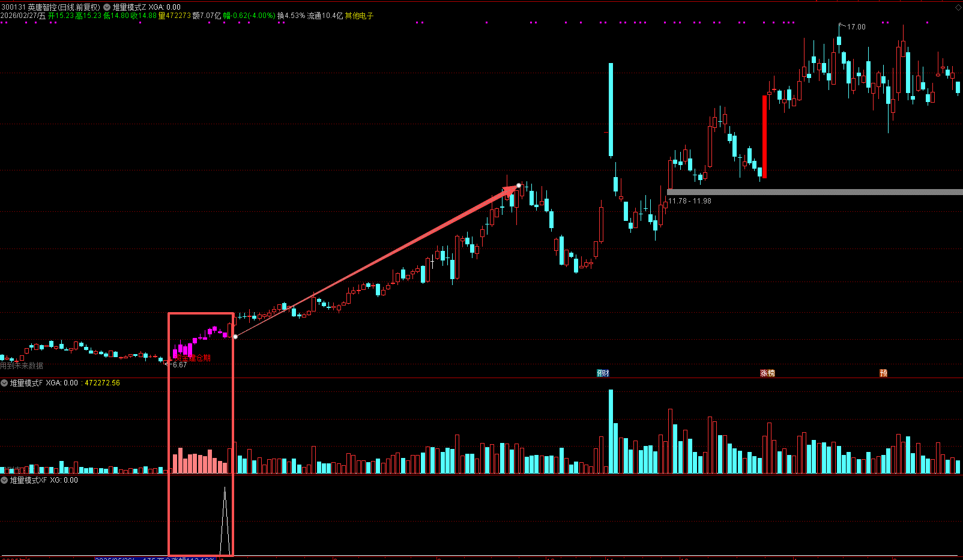The width and height of the screenshot is (963, 560).
Task: Open the 堆量模式Z indicator dropdown arrow
Action: point(107,7)
